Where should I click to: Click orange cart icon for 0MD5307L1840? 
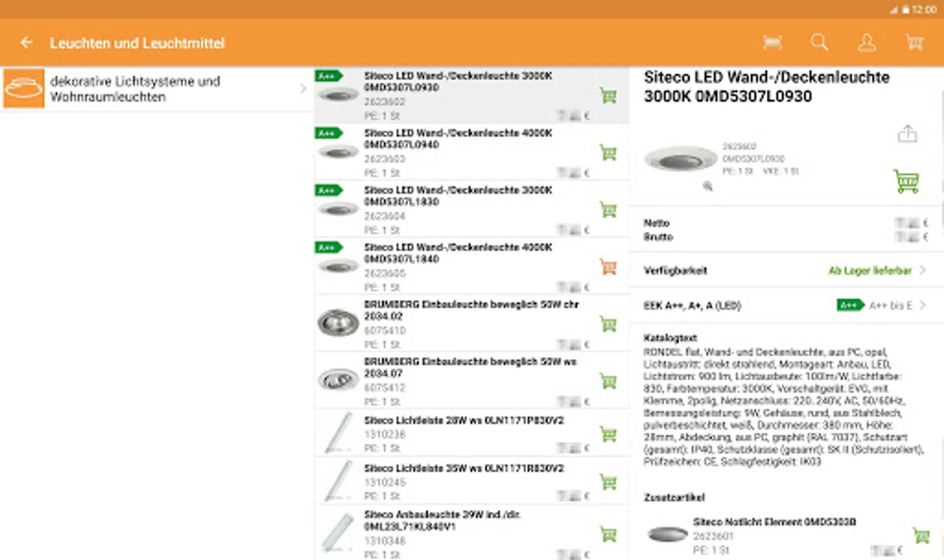(x=608, y=267)
